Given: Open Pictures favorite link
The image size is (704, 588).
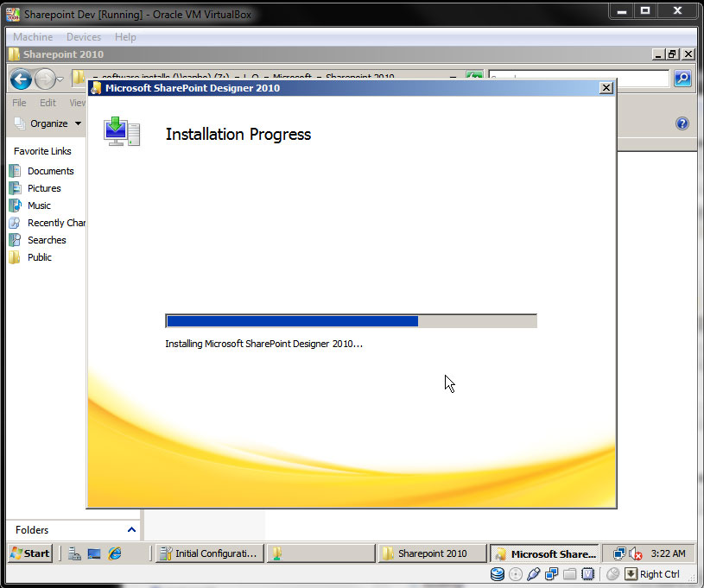Looking at the screenshot, I should click(44, 188).
